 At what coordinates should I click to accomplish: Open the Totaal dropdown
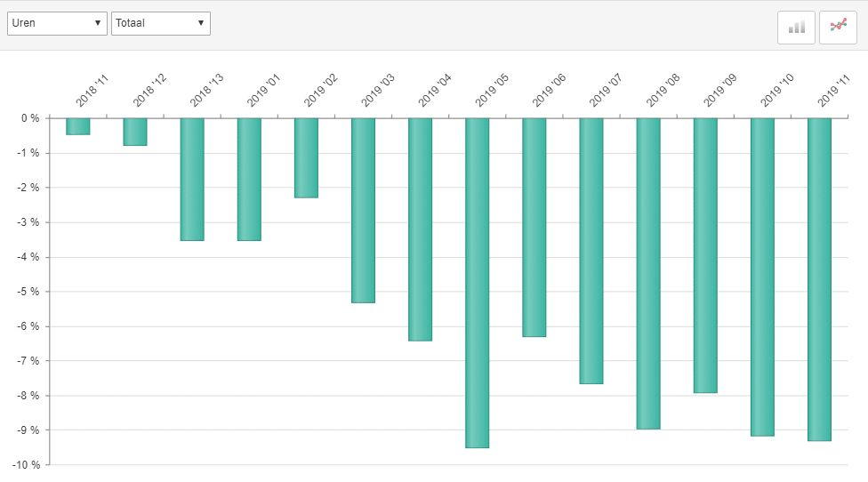[160, 23]
